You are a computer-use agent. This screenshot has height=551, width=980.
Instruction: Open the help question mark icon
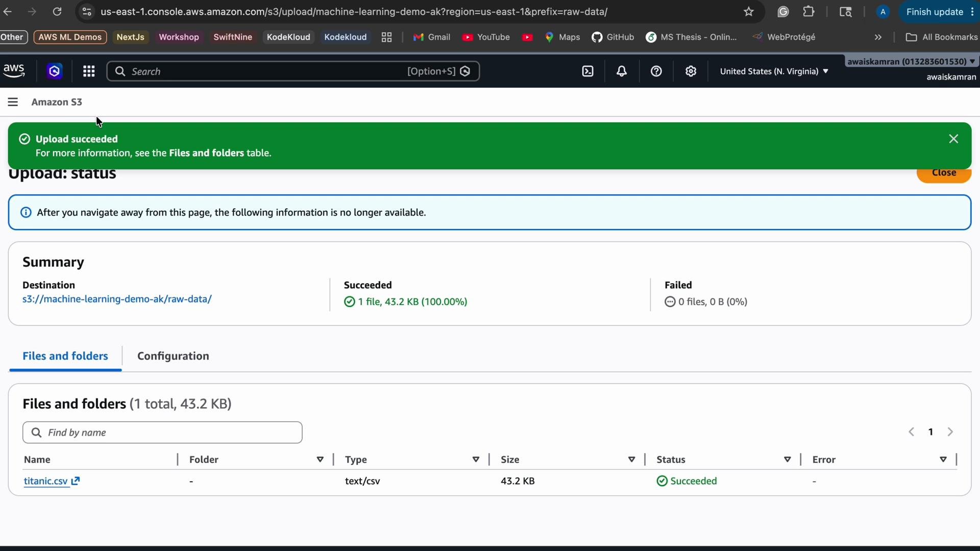tap(656, 71)
